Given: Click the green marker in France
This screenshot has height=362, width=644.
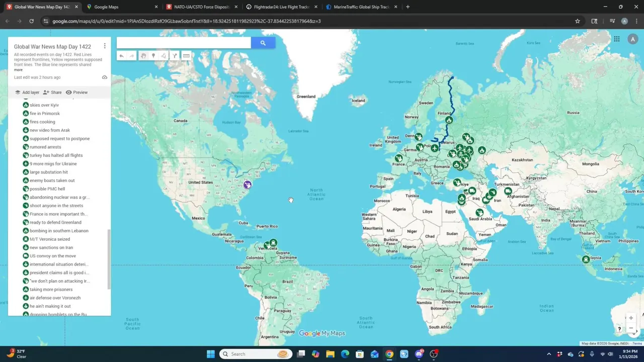Looking at the screenshot, I should tap(398, 158).
